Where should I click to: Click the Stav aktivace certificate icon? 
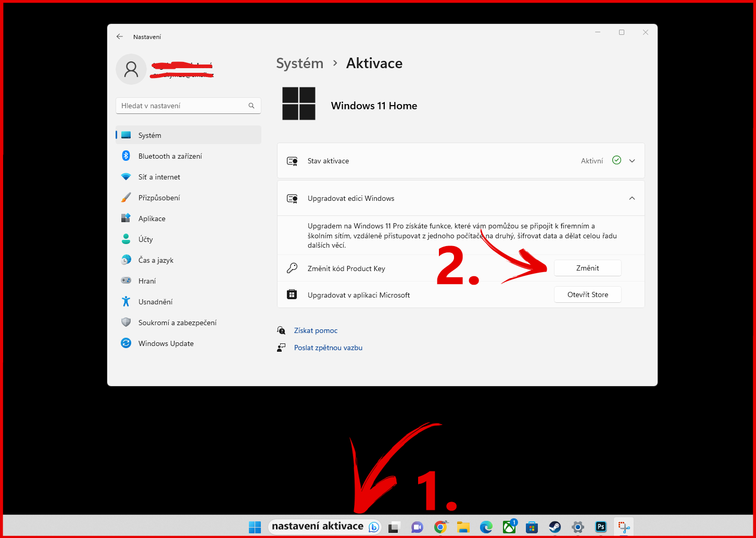point(292,161)
